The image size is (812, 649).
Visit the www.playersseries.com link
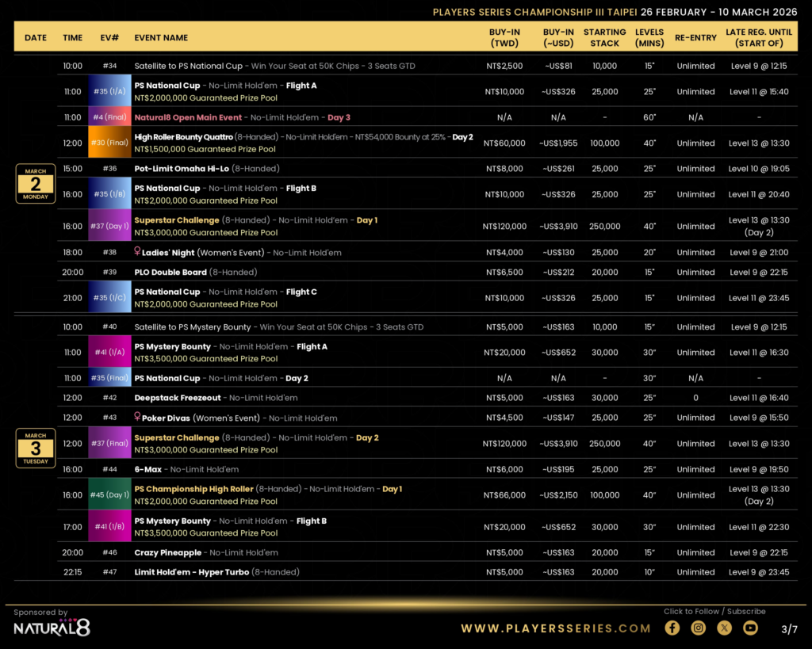pos(556,628)
